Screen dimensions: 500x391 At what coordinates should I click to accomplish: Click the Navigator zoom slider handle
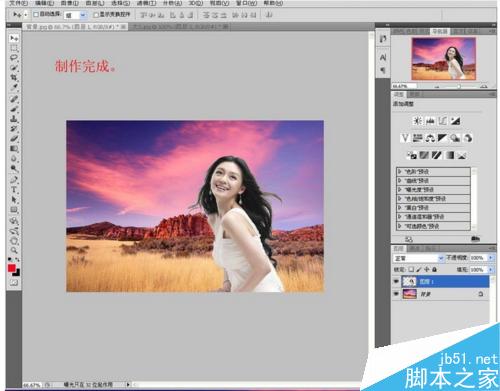click(x=459, y=87)
